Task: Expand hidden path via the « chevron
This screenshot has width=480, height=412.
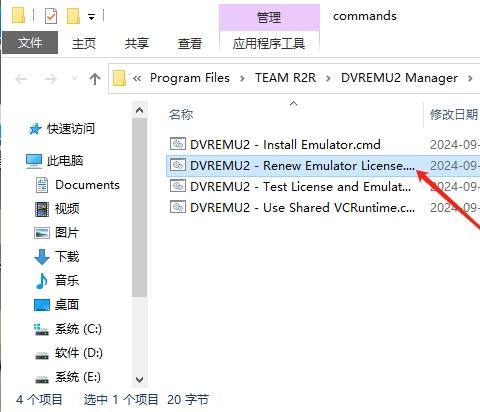Action: (x=137, y=79)
